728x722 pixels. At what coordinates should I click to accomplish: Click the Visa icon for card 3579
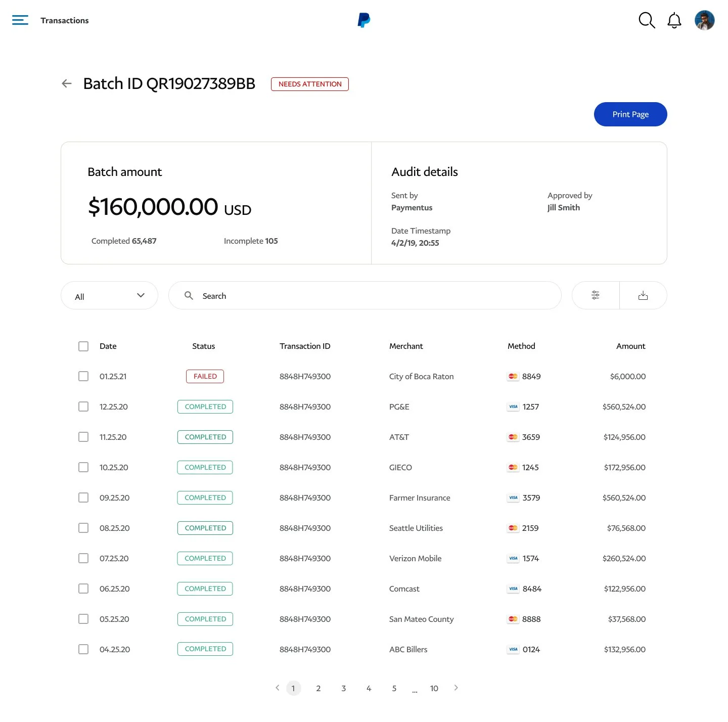pos(513,498)
